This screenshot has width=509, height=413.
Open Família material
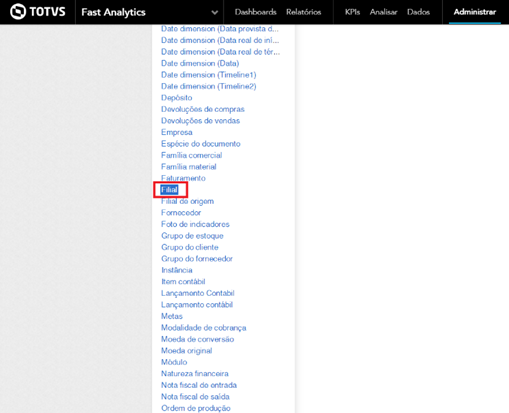189,167
